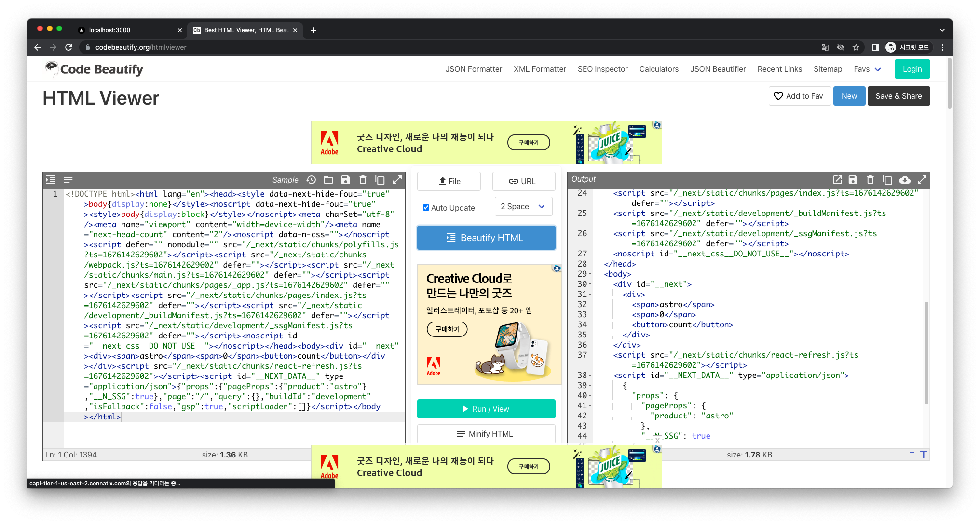Click the Run / View button

tap(486, 409)
